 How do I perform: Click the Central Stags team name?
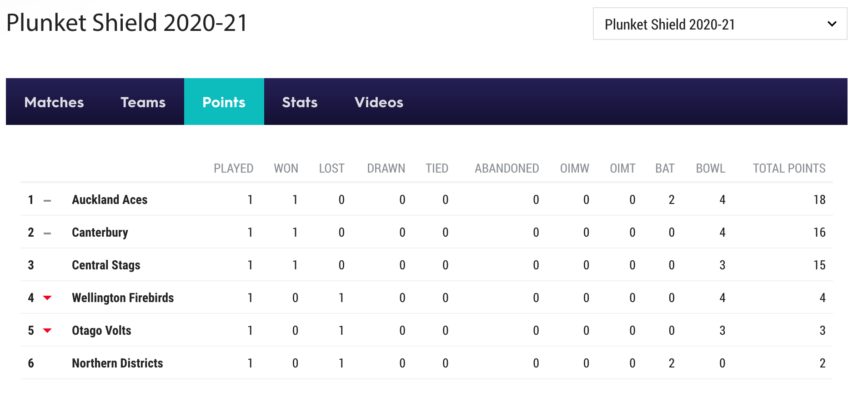point(106,265)
